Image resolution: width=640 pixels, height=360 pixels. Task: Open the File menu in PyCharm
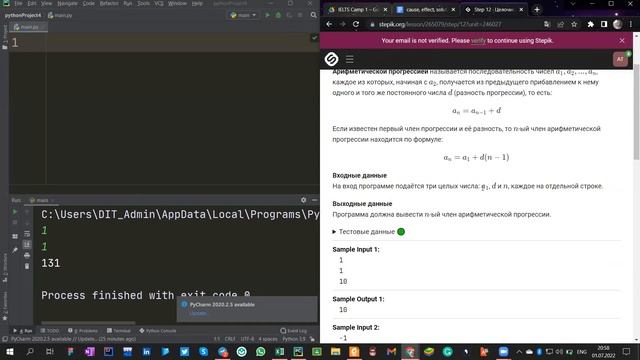(x=18, y=3)
